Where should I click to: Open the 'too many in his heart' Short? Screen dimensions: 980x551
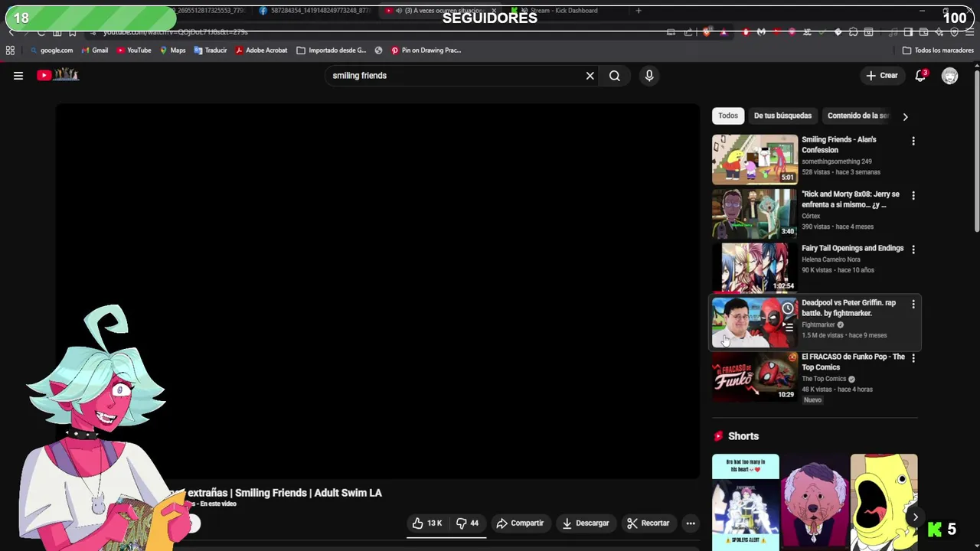[746, 502]
